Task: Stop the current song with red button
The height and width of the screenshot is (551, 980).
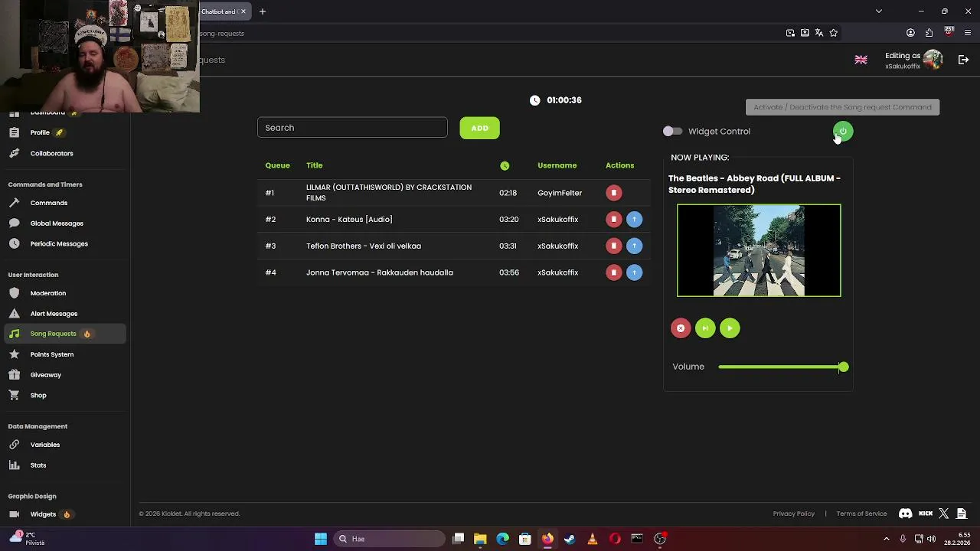Action: [681, 328]
